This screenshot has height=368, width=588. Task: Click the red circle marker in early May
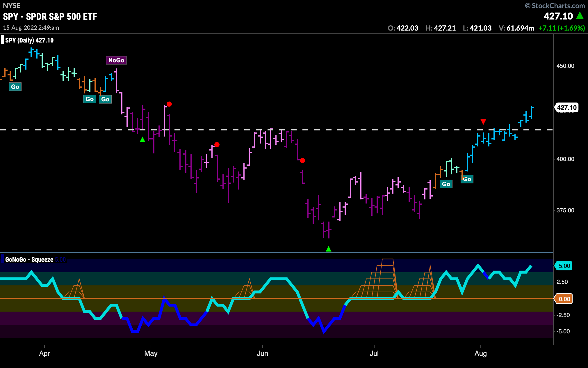[x=169, y=104]
